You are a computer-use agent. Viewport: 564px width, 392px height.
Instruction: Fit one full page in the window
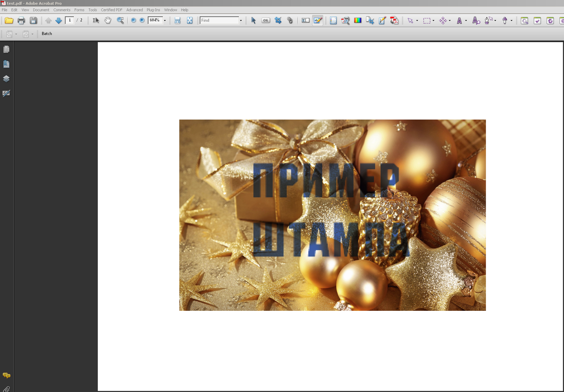[190, 20]
